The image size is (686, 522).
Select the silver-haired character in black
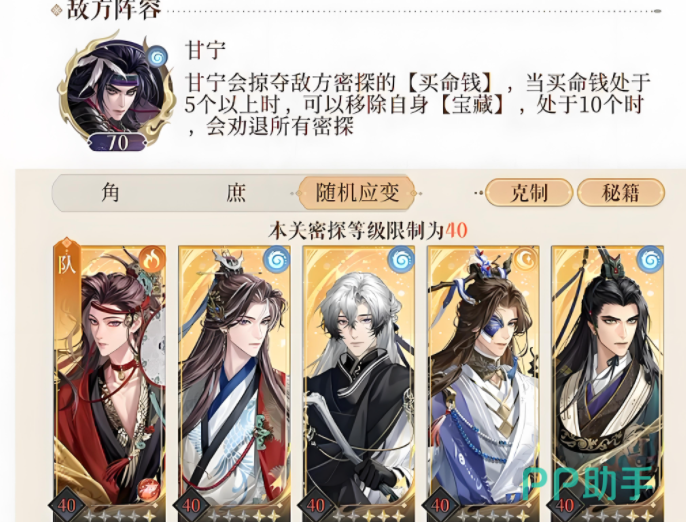[359, 383]
